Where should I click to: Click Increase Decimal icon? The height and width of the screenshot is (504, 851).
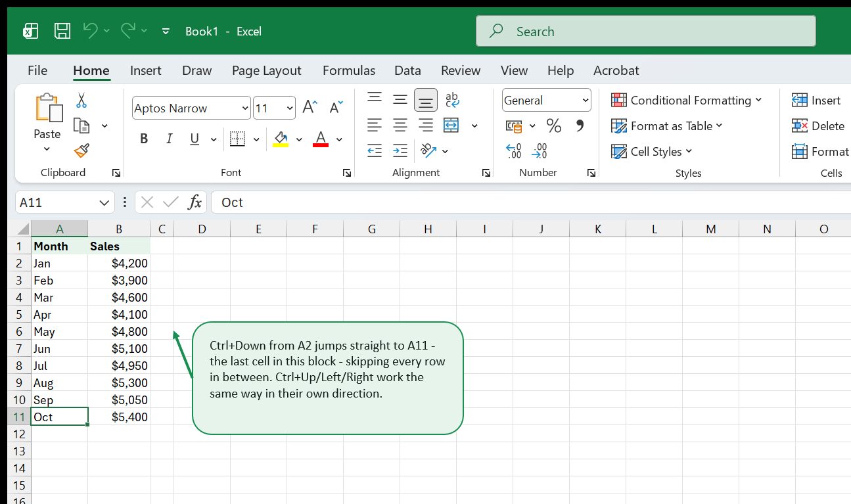click(x=514, y=151)
